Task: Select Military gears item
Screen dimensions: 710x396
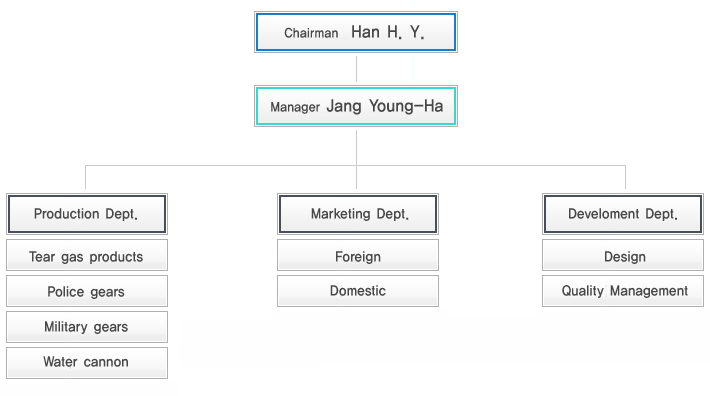Action: click(87, 327)
